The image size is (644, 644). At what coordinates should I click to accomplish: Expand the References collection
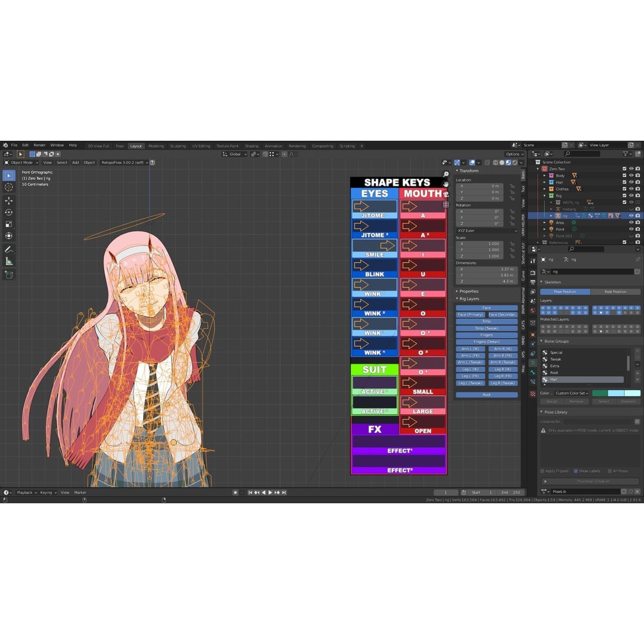tap(538, 243)
